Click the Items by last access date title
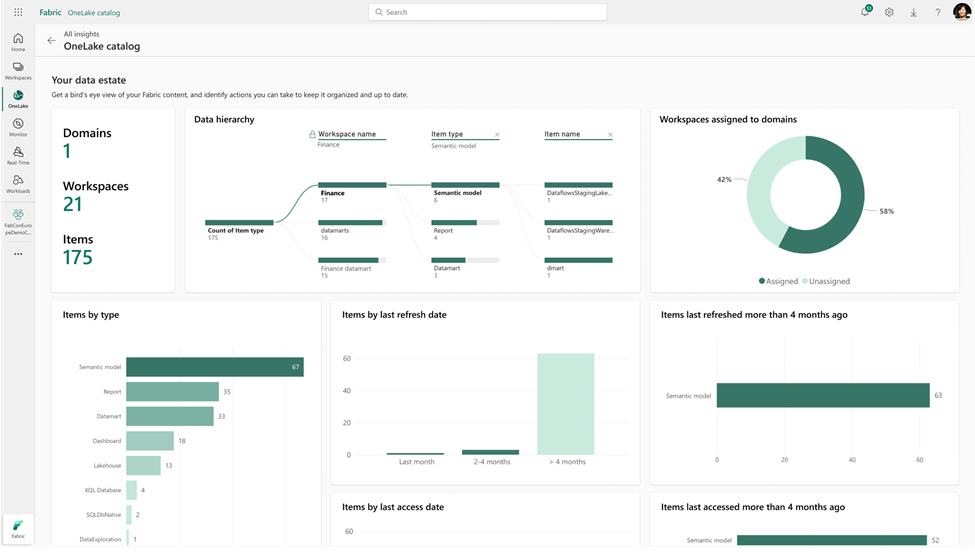Image resolution: width=975 pixels, height=554 pixels. point(393,507)
